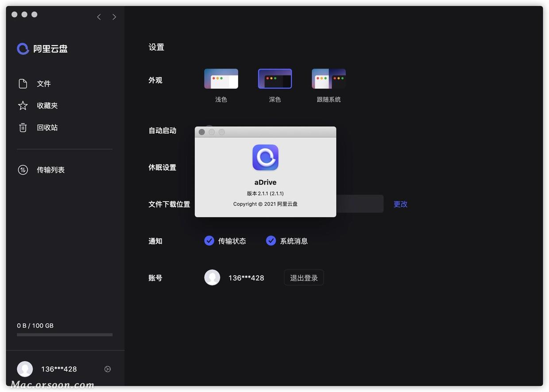Select the 浅色 light appearance thumbnail

pos(221,79)
